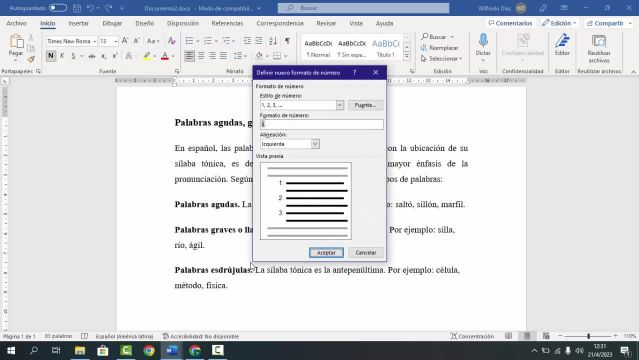639x360 pixels.
Task: Click Aceptar in the dialog
Action: pos(326,253)
